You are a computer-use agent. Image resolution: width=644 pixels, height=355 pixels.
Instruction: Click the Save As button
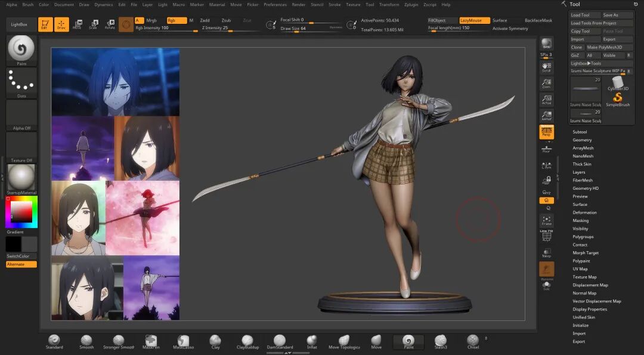(x=617, y=15)
